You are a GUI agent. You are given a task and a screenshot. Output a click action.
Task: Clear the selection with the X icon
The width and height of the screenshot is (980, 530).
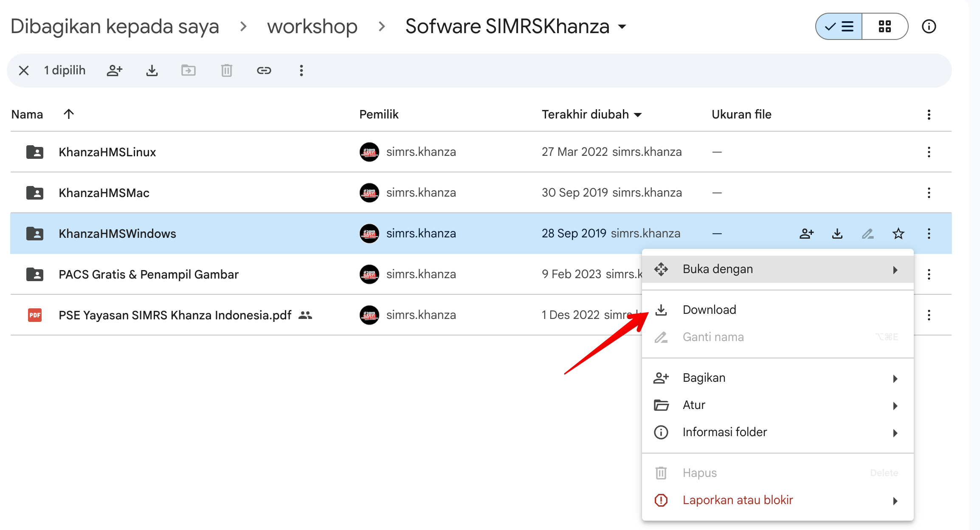(24, 70)
